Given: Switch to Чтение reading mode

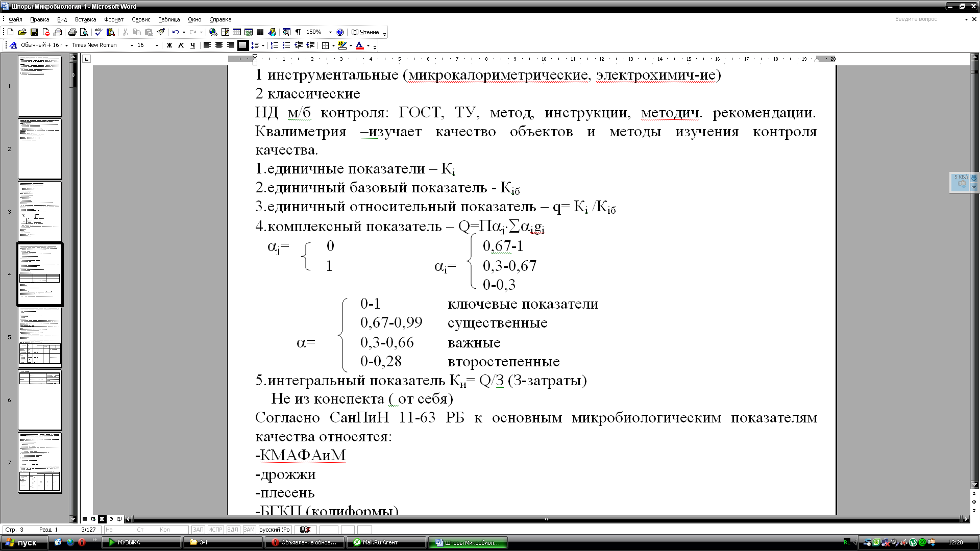Looking at the screenshot, I should [x=365, y=32].
